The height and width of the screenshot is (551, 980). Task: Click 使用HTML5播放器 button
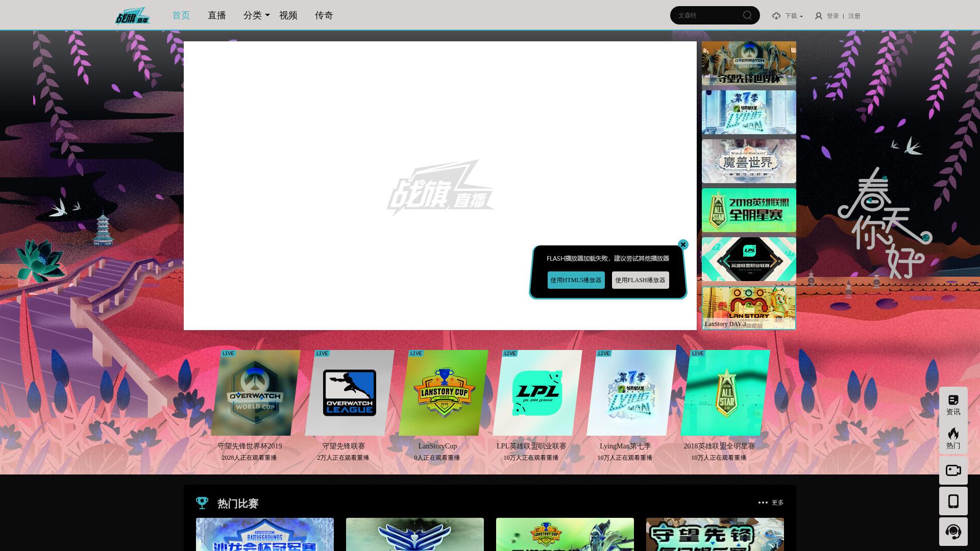576,280
